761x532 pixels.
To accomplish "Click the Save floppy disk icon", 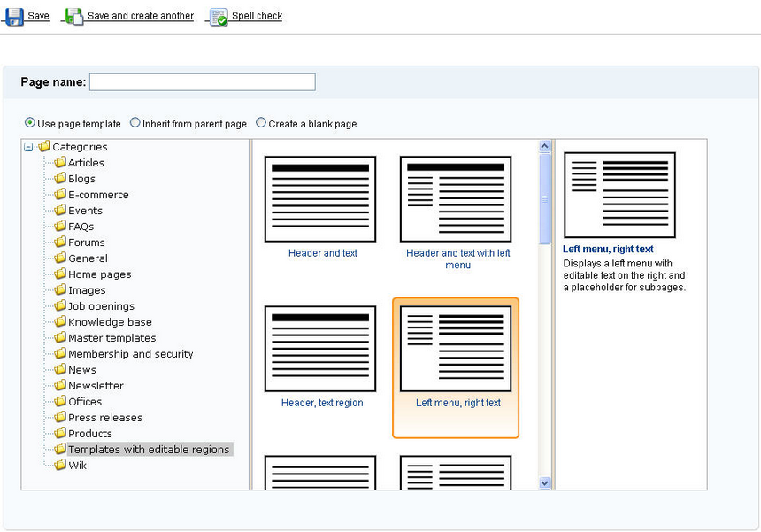I will coord(14,17).
